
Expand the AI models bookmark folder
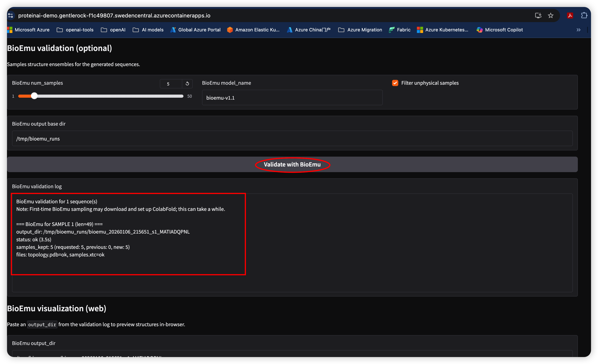tap(148, 30)
